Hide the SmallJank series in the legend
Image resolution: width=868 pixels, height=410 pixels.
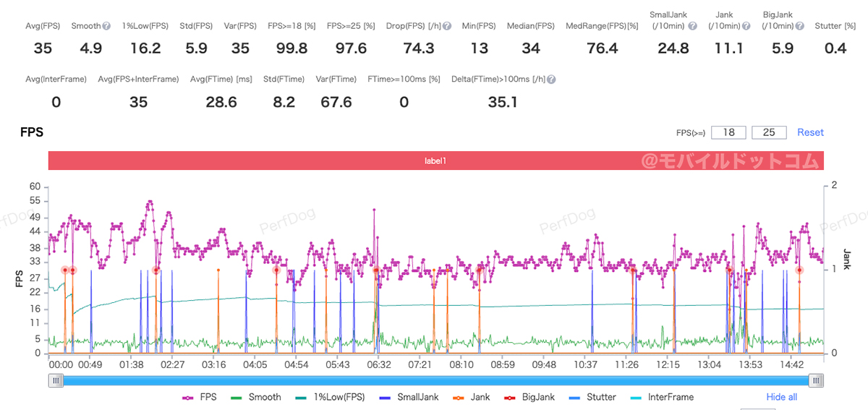pyautogui.click(x=409, y=397)
